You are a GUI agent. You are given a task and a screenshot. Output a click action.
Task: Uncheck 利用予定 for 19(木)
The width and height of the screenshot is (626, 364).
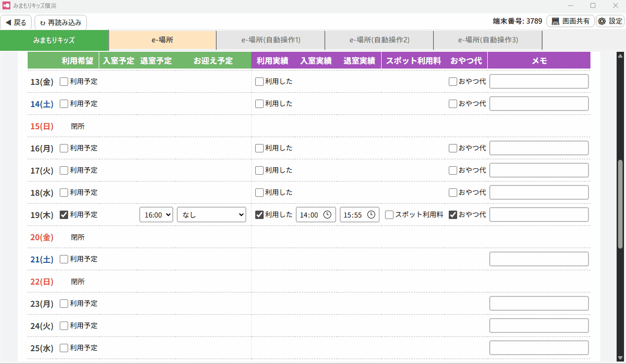[64, 215]
